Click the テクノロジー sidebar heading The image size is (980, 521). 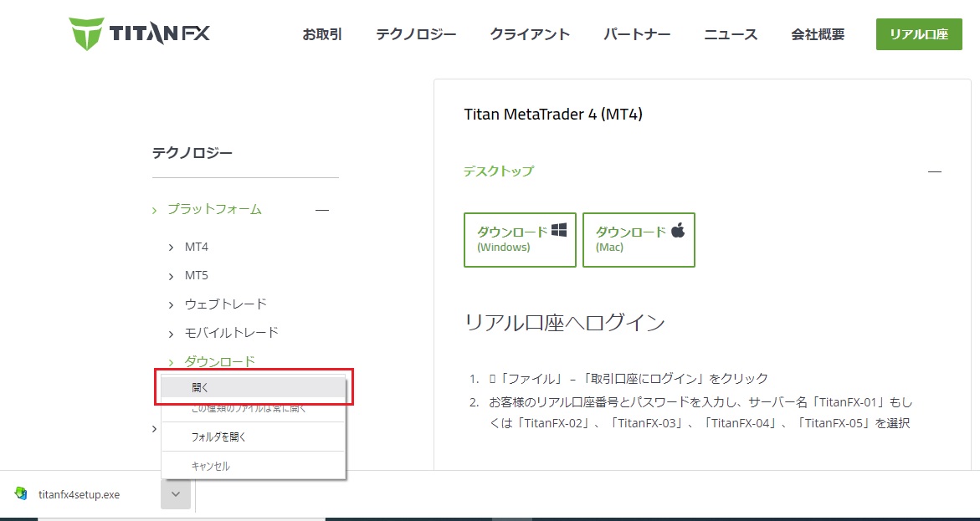(x=192, y=152)
